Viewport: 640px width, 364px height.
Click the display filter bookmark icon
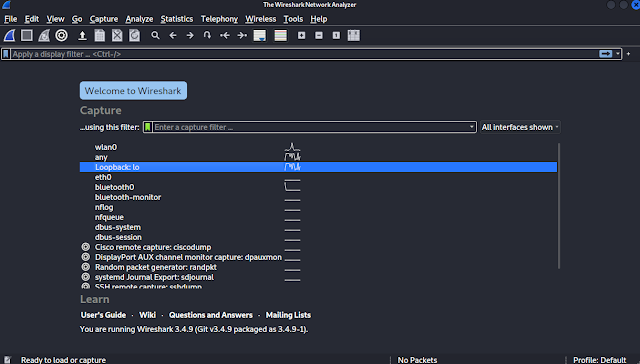[x=6, y=54]
